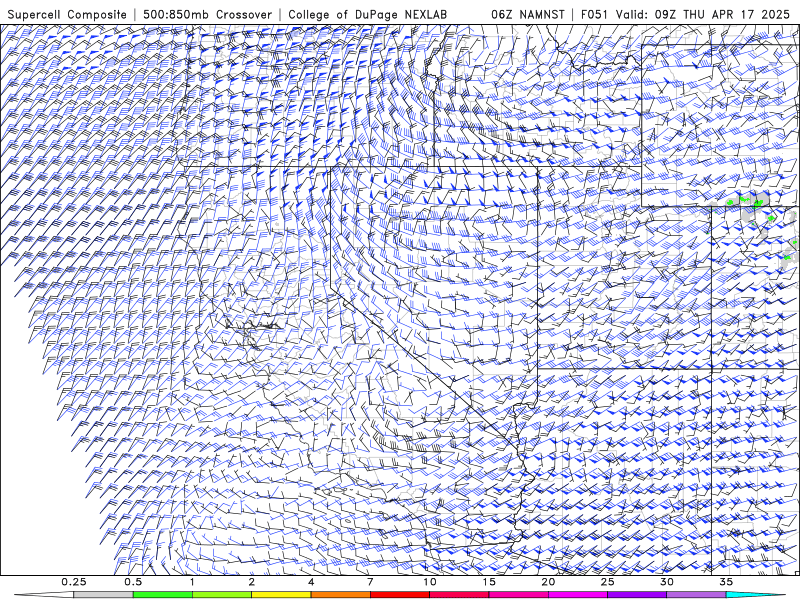Click the '2' color scale value
The height and width of the screenshot is (600, 800).
click(252, 582)
